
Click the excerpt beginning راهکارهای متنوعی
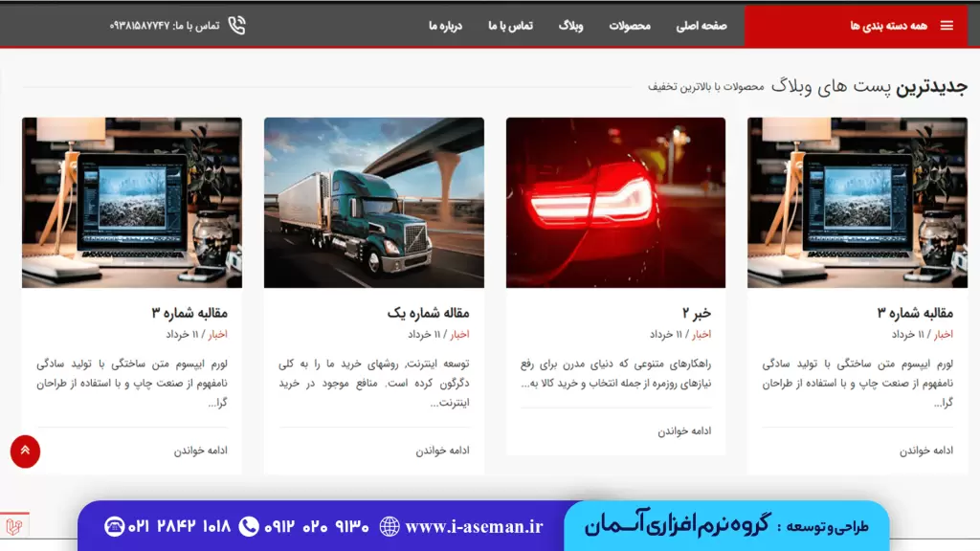pos(615,373)
